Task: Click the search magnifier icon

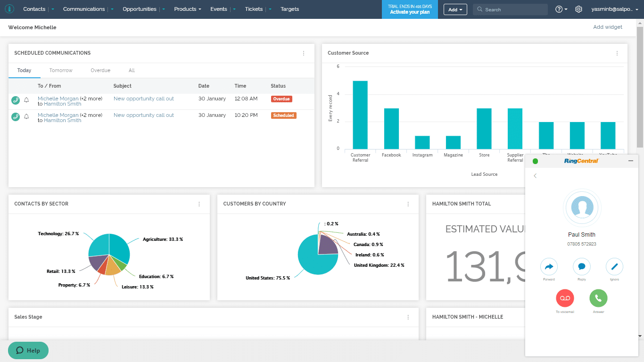Action: pos(479,9)
